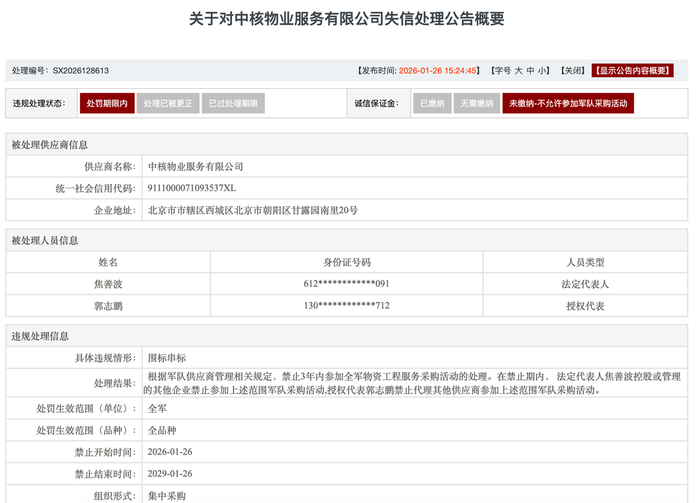The image size is (700, 503).
Task: Click the 关闭 link
Action: tap(572, 71)
